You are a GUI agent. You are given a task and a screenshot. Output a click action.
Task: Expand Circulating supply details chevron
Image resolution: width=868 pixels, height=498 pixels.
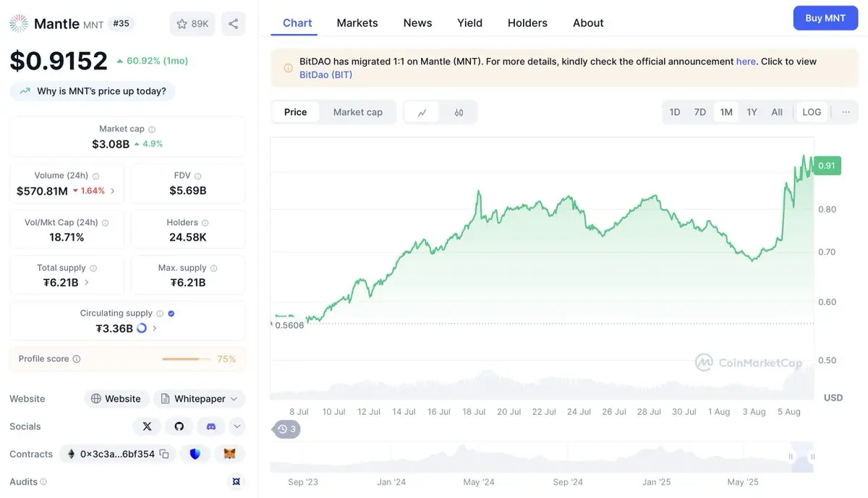(x=154, y=328)
